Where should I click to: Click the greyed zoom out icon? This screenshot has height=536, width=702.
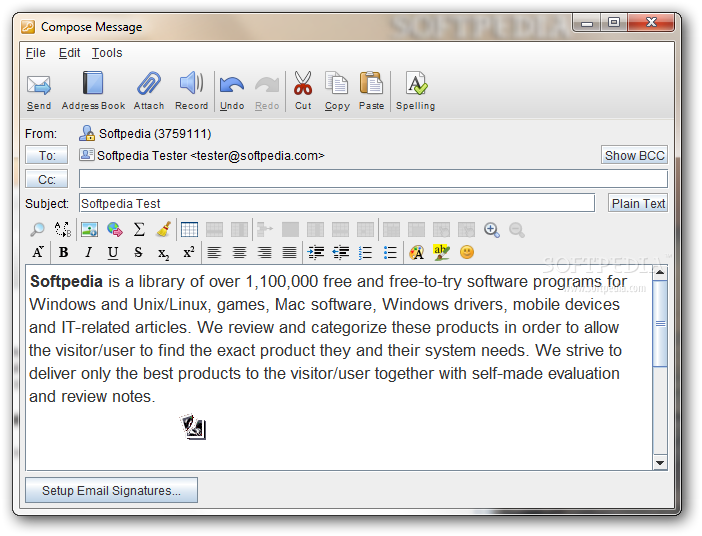(x=517, y=230)
